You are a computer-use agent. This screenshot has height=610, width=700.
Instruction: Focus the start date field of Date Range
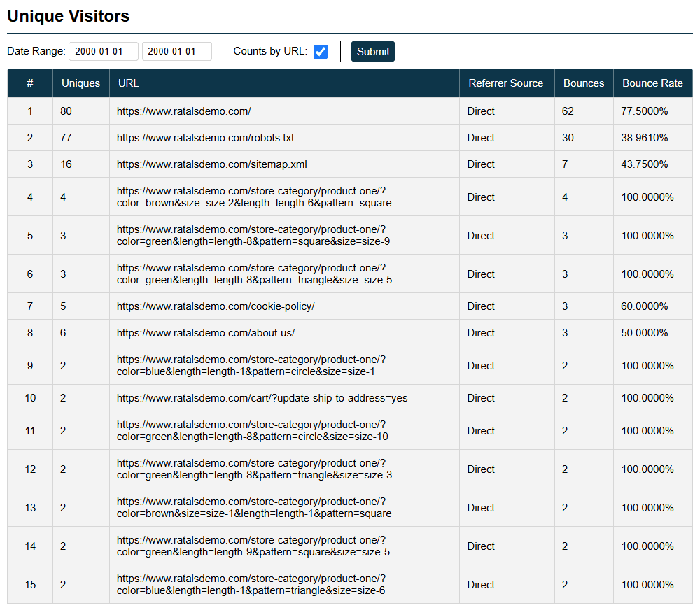click(104, 51)
